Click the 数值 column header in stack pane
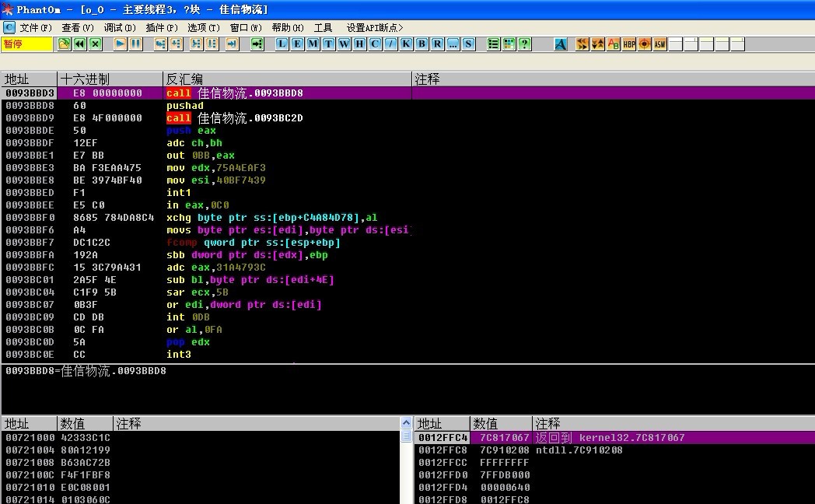This screenshot has width=815, height=504. pyautogui.click(x=501, y=423)
